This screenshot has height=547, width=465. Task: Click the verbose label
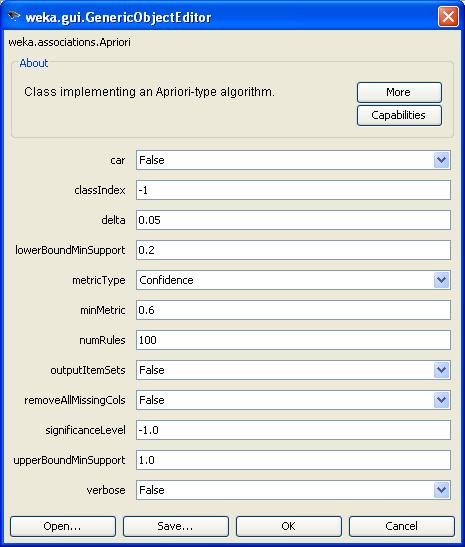106,490
